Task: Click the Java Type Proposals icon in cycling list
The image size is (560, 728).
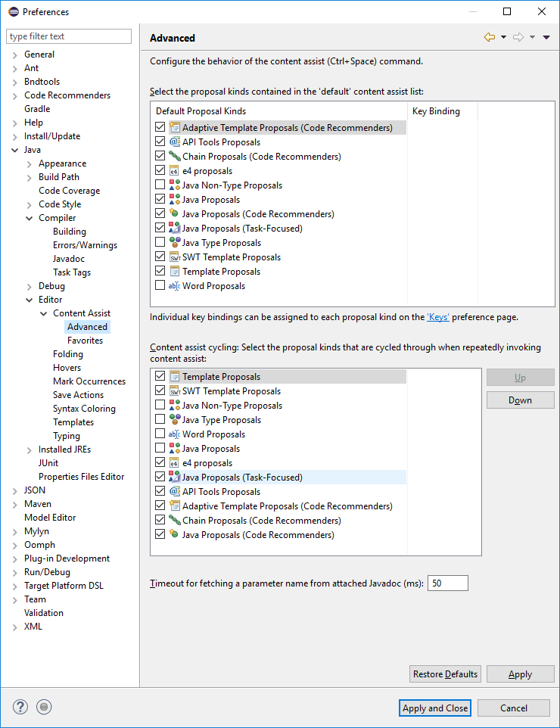Action: click(174, 419)
